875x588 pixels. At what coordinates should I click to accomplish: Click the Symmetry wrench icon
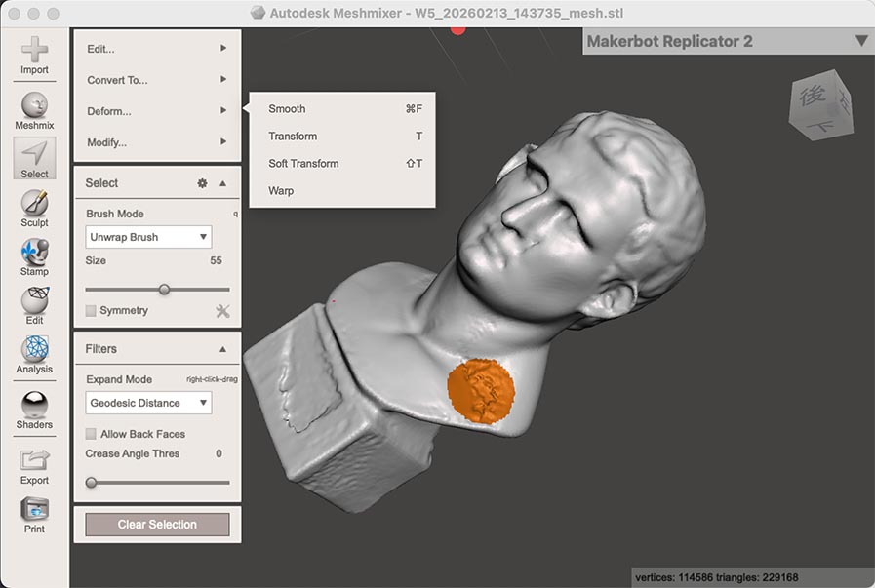point(222,310)
